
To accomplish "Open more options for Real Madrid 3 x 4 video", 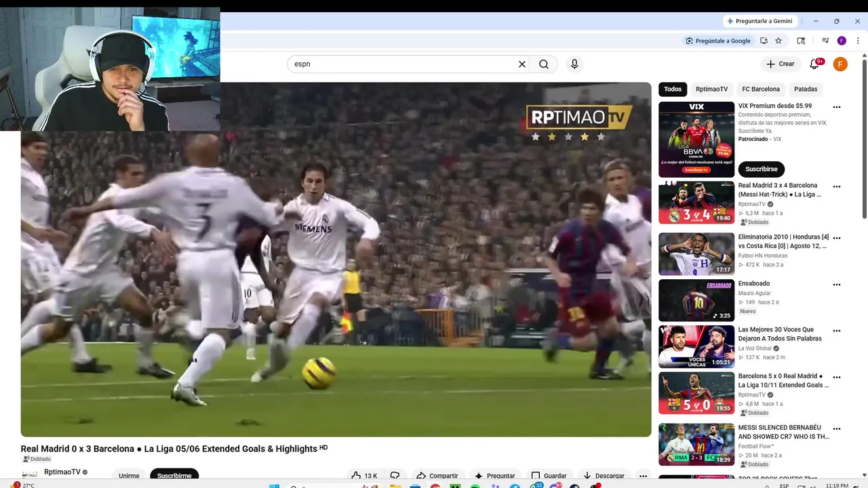I will click(x=837, y=186).
